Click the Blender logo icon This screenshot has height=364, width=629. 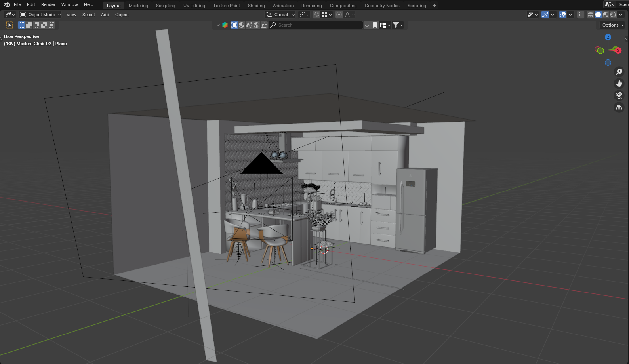point(7,4)
